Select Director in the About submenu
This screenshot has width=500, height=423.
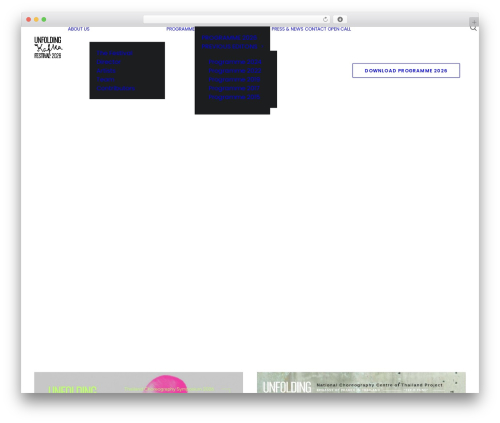tap(109, 62)
